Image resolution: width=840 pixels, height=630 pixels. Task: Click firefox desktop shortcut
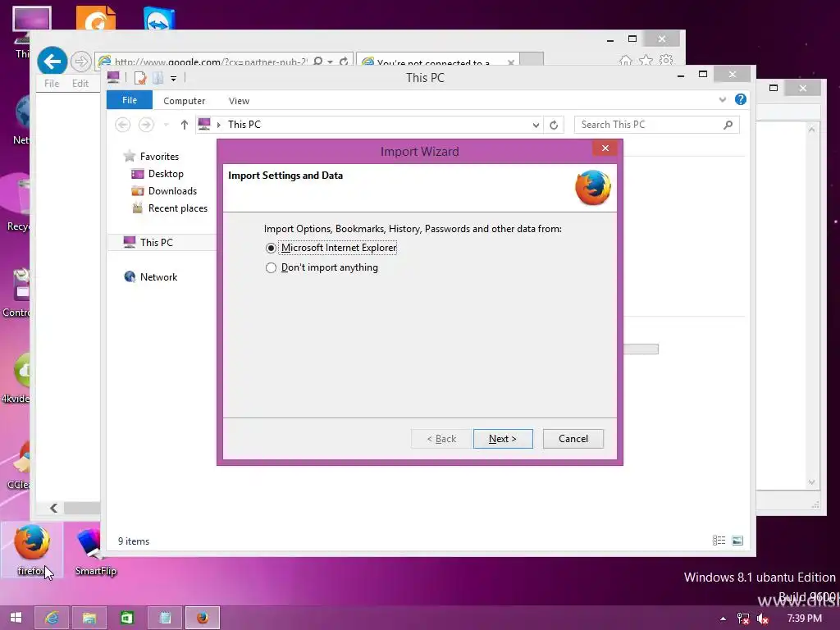(x=32, y=550)
